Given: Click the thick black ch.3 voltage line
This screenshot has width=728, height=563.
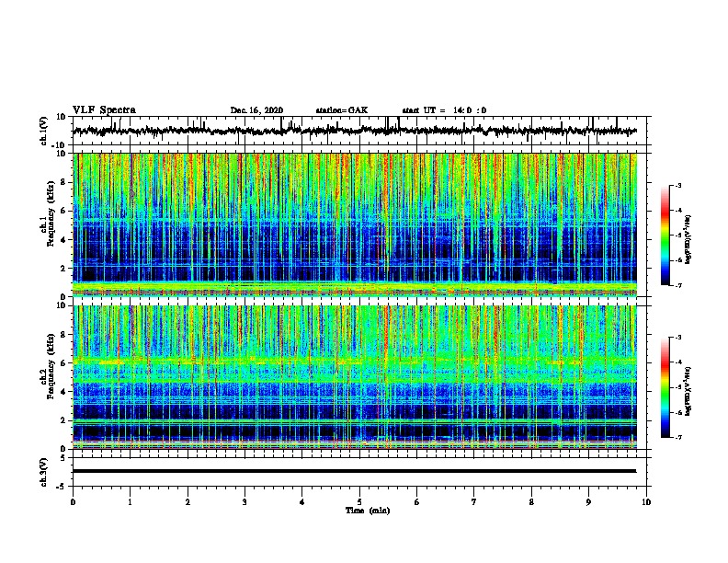Looking at the screenshot, I should [x=355, y=471].
